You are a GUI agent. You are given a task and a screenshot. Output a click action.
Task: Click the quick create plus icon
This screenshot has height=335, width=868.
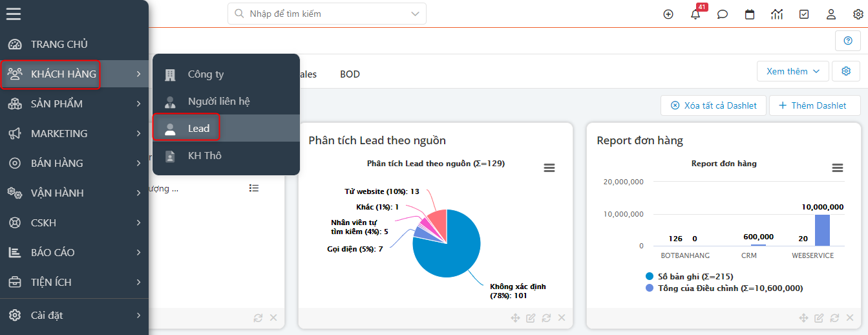click(x=668, y=14)
